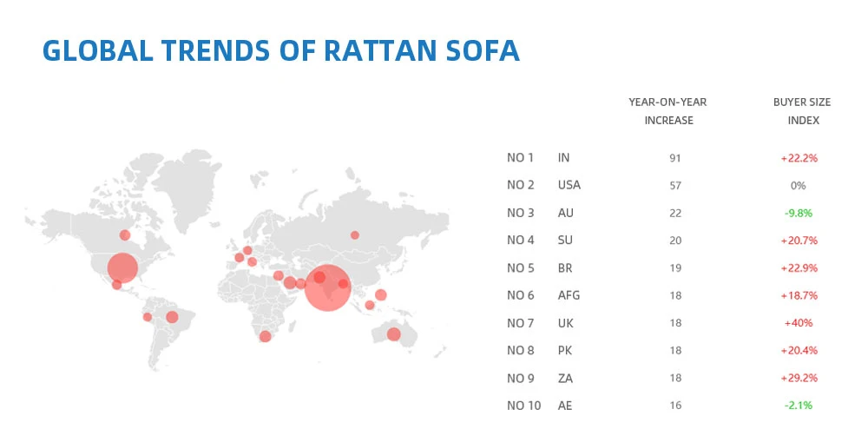868x429 pixels.
Task: Click the +40% value for UK
Action: point(798,323)
